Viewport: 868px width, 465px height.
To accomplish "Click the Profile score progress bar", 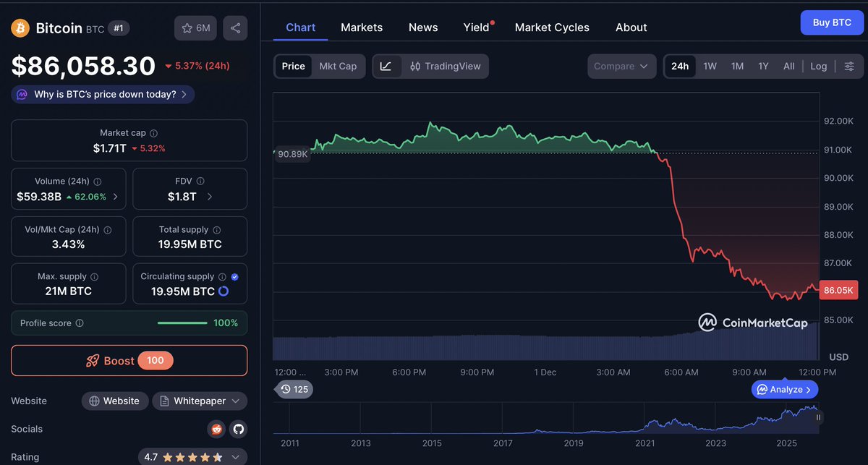I will [x=182, y=323].
